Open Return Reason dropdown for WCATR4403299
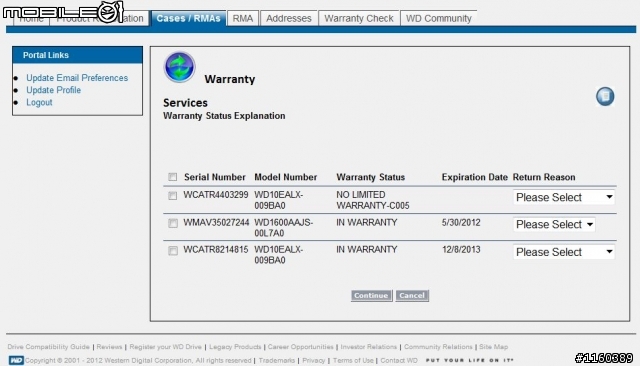This screenshot has width=640, height=366. (564, 197)
